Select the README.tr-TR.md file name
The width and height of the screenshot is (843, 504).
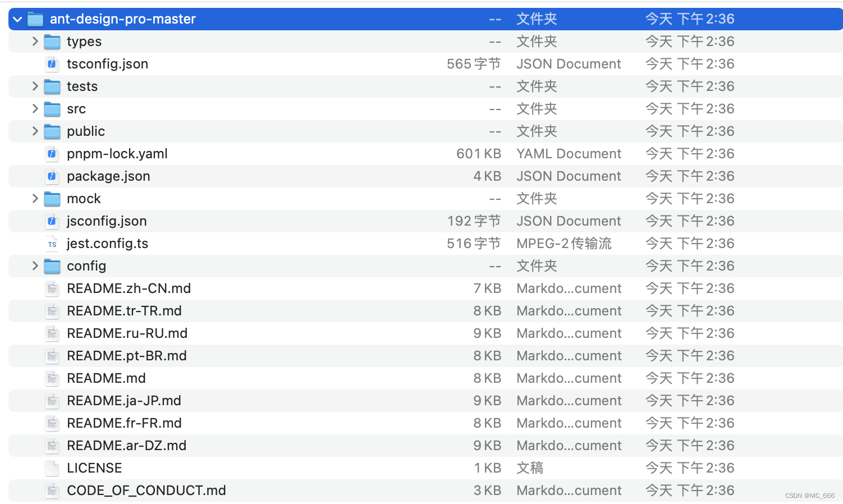click(x=125, y=311)
